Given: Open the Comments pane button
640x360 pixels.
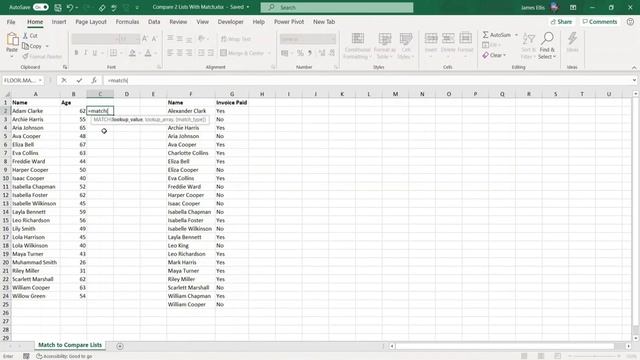Looking at the screenshot, I should pos(600,22).
